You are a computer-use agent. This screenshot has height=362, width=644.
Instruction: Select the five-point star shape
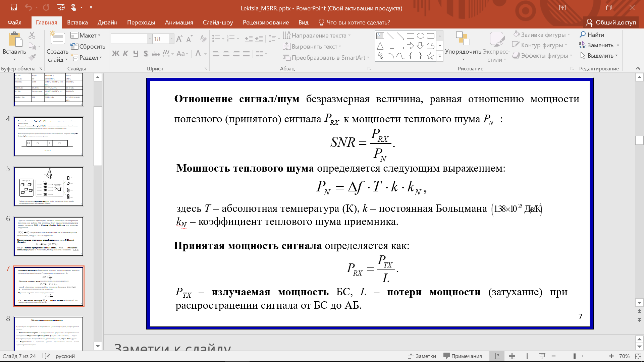[x=430, y=56]
